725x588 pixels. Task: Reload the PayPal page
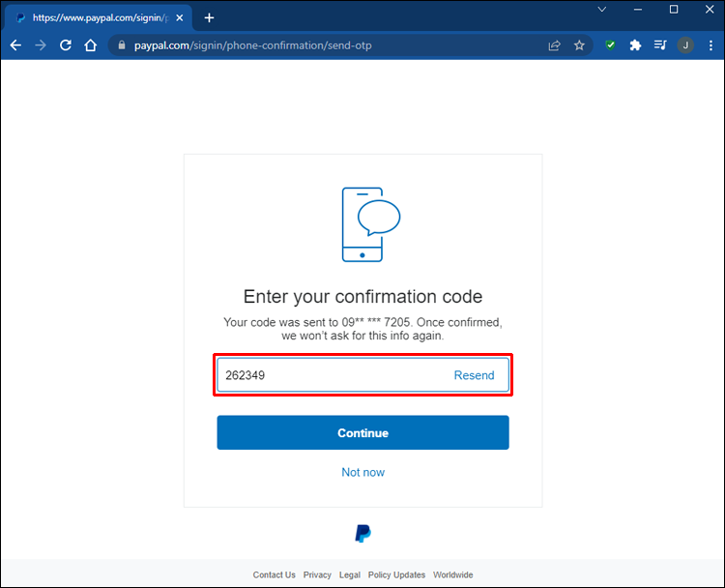tap(66, 44)
